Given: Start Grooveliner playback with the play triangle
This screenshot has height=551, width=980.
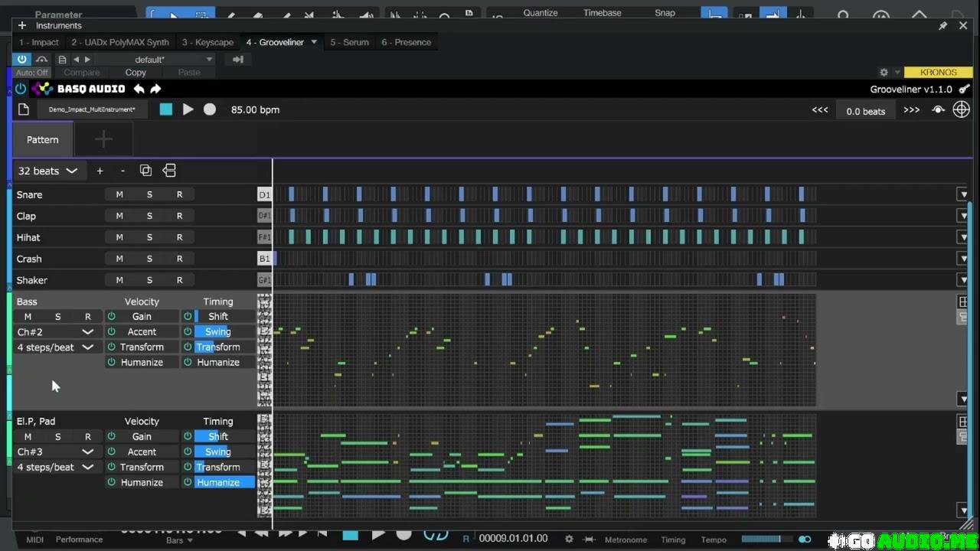Looking at the screenshot, I should pyautogui.click(x=188, y=109).
